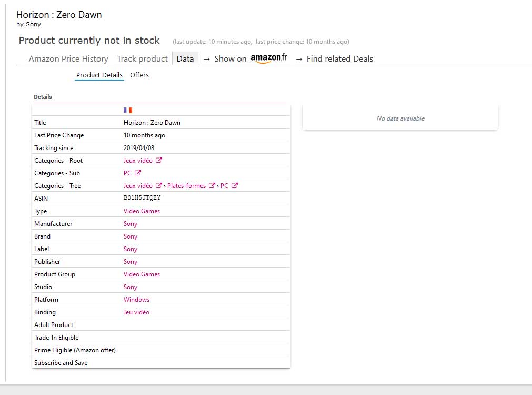Open Jeux vidéo link in Categories - Root row
Viewport: 532px width, 395px height.
[138, 160]
